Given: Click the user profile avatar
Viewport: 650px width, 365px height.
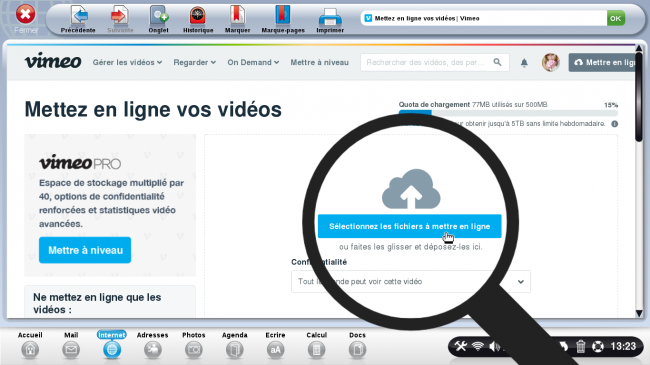Looking at the screenshot, I should (x=551, y=62).
